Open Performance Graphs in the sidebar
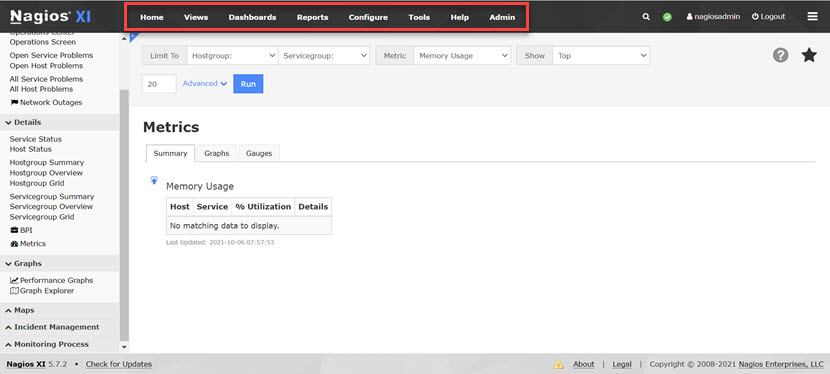Viewport: 830px width, 374px height. tap(51, 280)
